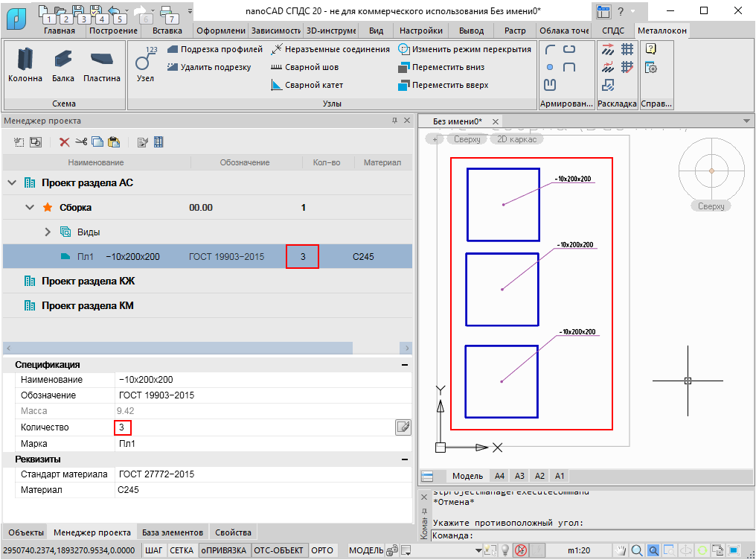The height and width of the screenshot is (560, 756).
Task: Click the cut mesh grid icon
Action: [627, 67]
